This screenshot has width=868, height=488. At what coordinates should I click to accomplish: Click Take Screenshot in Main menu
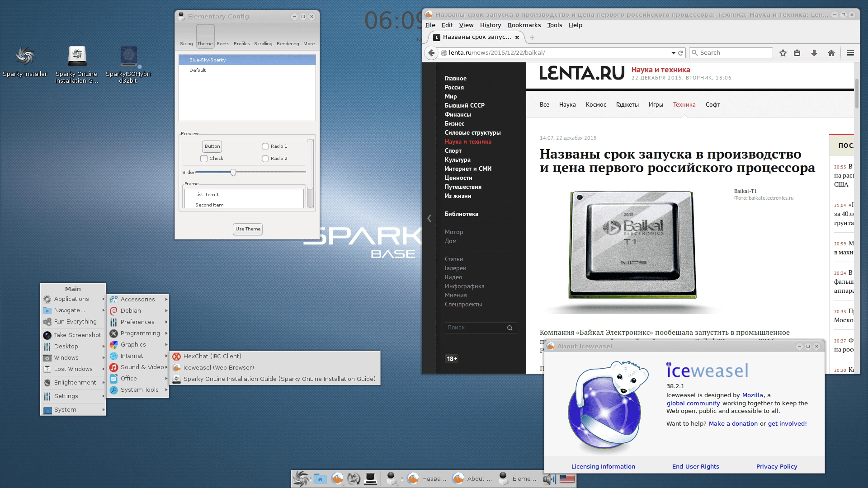click(x=73, y=335)
